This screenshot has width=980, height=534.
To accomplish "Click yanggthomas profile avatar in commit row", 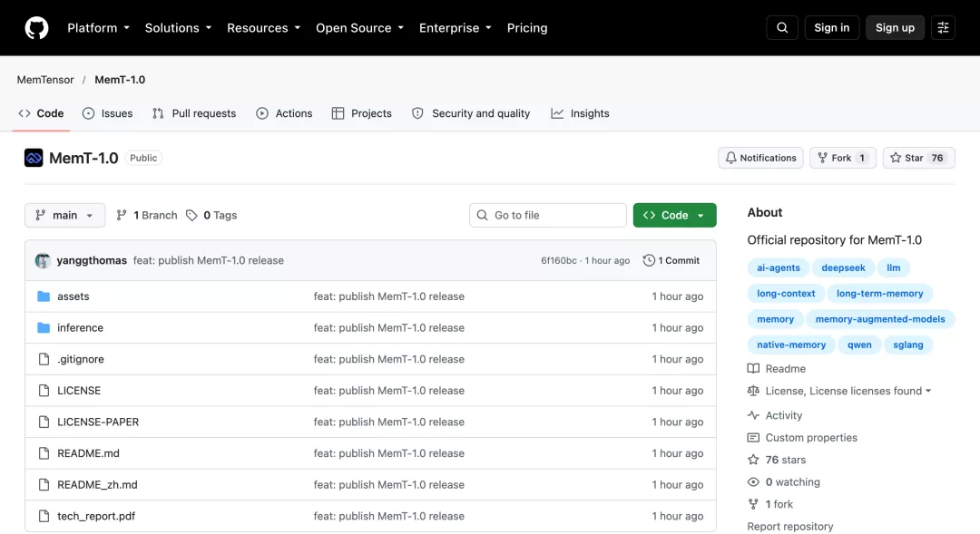I will click(x=43, y=260).
